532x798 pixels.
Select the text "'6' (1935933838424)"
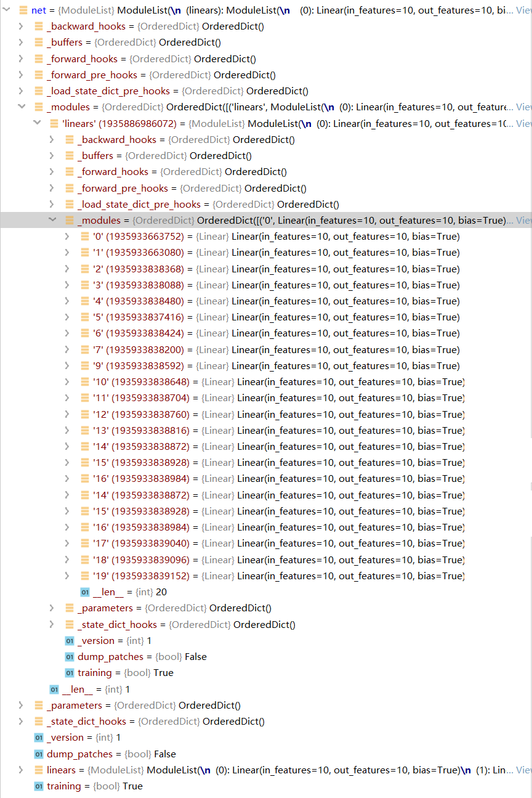(138, 333)
